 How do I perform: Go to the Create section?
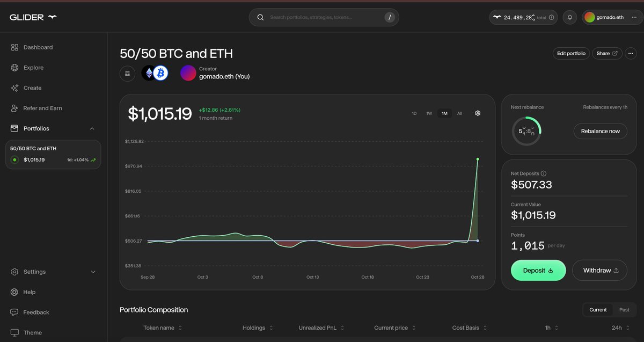click(x=32, y=88)
